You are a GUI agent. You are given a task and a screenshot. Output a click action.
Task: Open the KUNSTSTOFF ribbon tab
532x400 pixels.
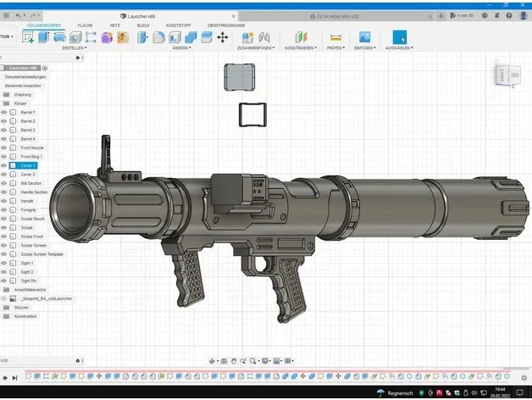pyautogui.click(x=179, y=25)
